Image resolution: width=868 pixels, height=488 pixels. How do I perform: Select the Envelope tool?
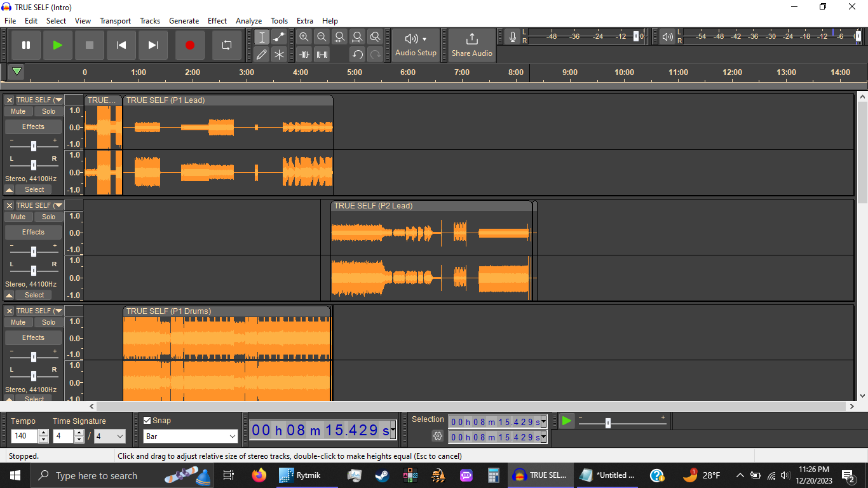[x=279, y=37]
